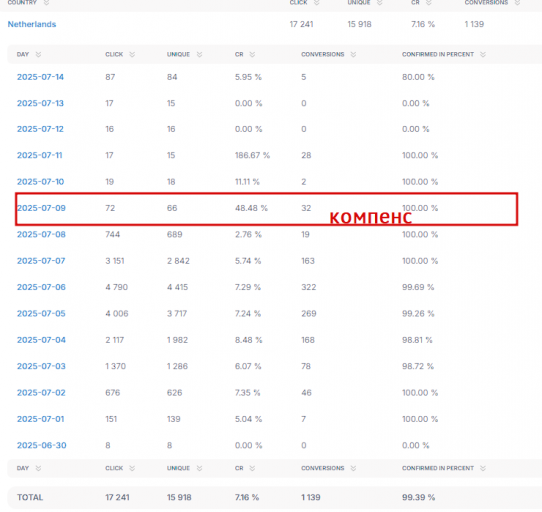
Task: Select total conversions 1 139 in TOTAL row
Action: pos(311,497)
